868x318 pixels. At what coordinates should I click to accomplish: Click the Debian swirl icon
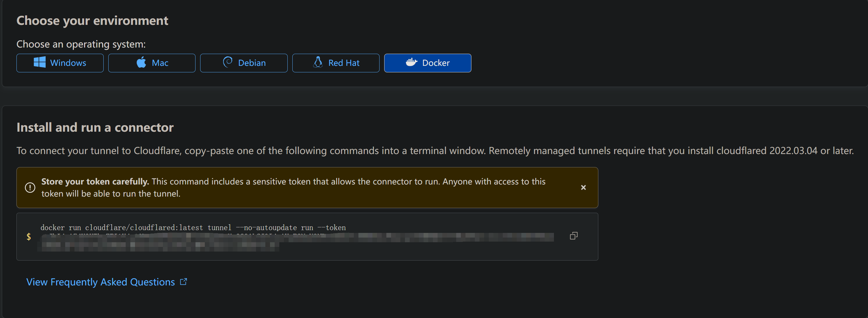point(228,63)
